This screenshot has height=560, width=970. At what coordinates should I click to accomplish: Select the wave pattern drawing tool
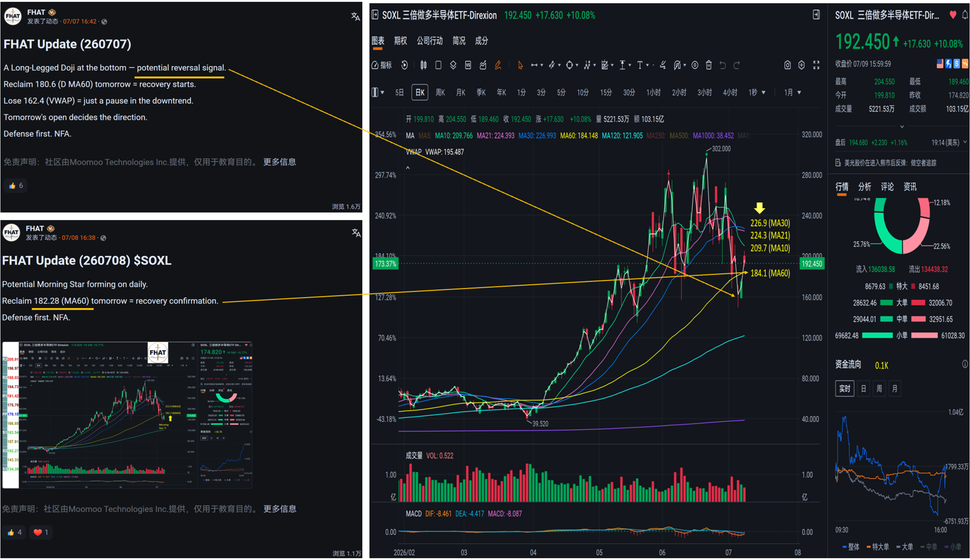(587, 65)
